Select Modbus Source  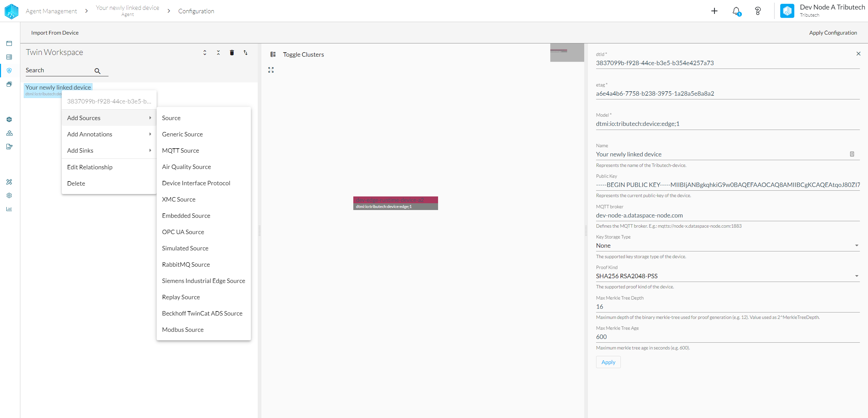point(204,330)
